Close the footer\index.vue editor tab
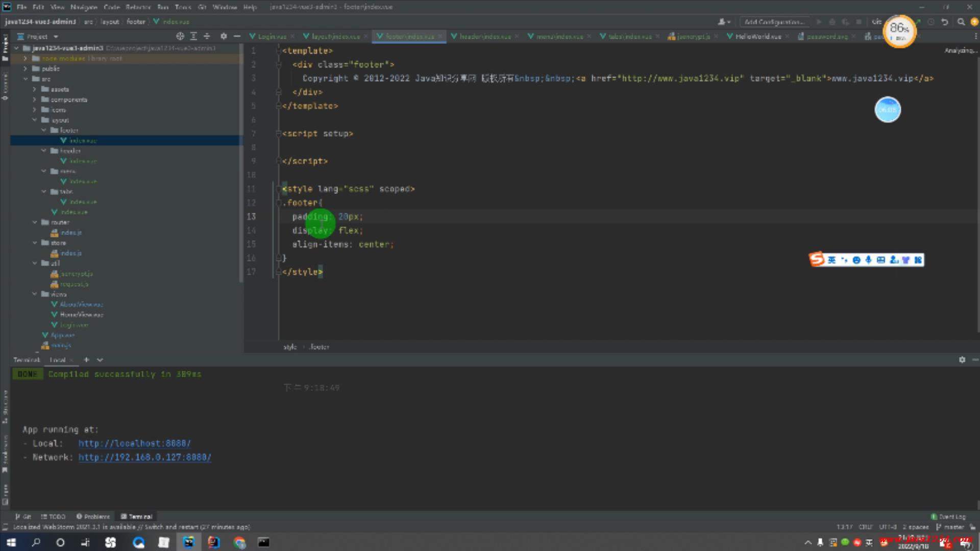Screen dimensions: 980x551 point(440,36)
